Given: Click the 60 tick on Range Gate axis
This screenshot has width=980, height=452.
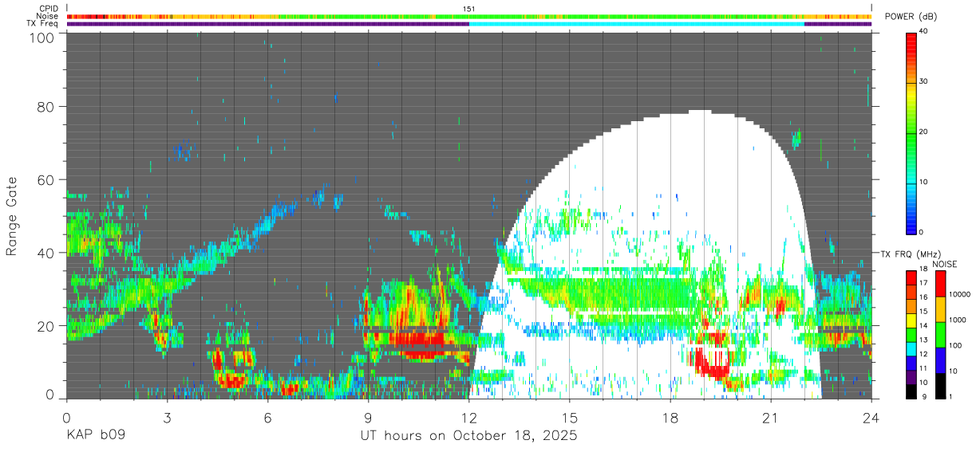Looking at the screenshot, I should [46, 180].
